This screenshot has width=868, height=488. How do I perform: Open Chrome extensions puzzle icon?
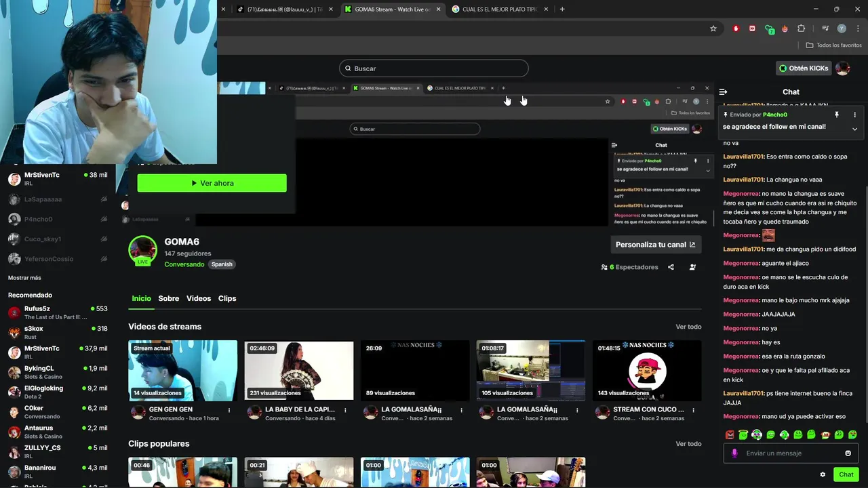[x=802, y=28]
